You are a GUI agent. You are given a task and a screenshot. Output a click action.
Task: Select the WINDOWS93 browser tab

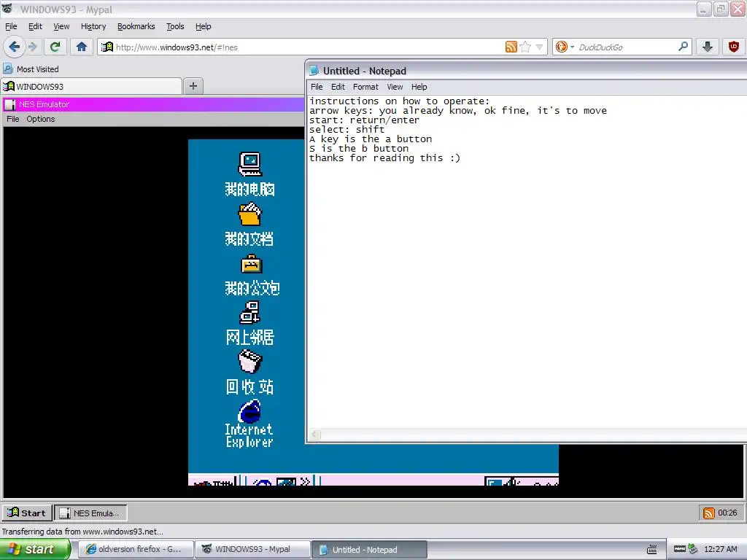[91, 86]
